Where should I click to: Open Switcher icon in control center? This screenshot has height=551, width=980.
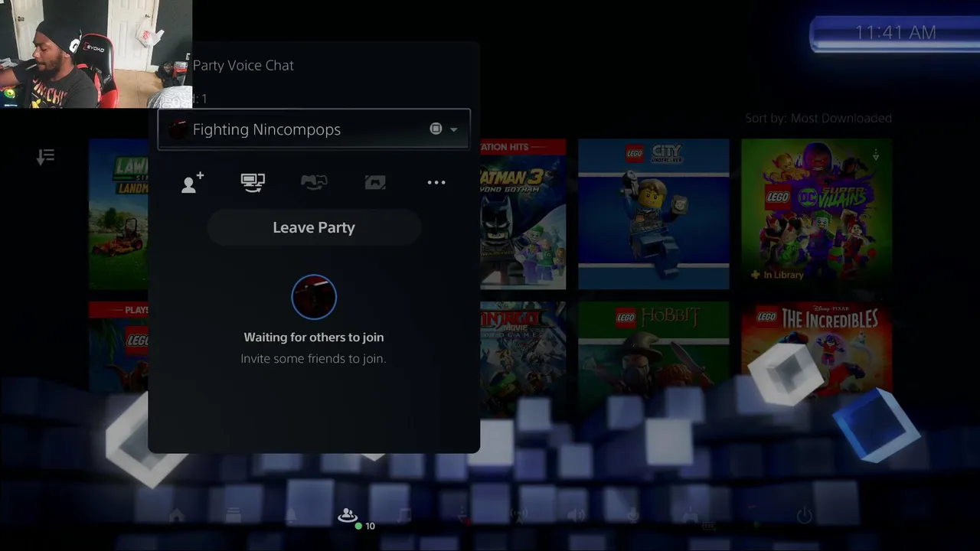tap(234, 516)
